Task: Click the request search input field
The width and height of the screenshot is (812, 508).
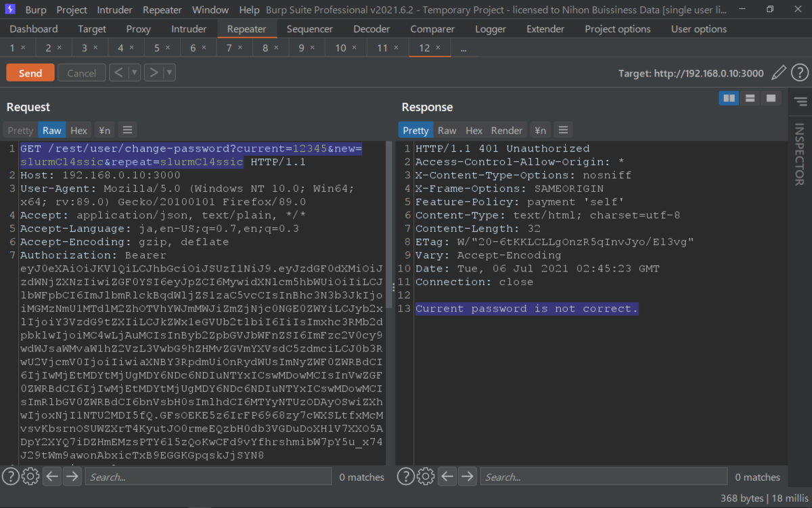Action: [x=208, y=476]
